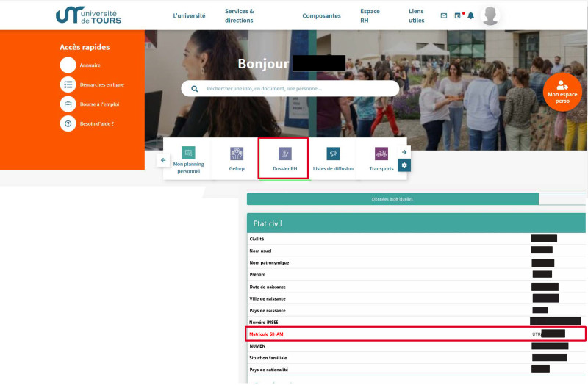Open the Transports shortcut tile

pos(381,158)
